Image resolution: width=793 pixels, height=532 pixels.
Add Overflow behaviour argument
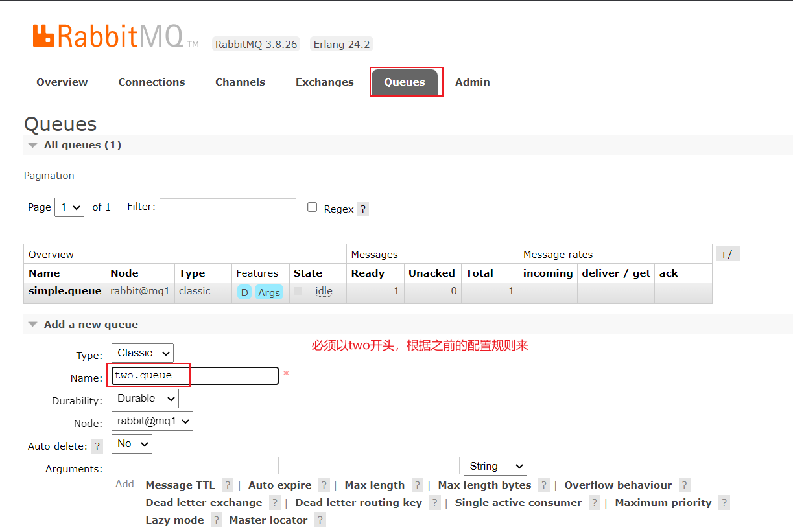[x=619, y=485]
